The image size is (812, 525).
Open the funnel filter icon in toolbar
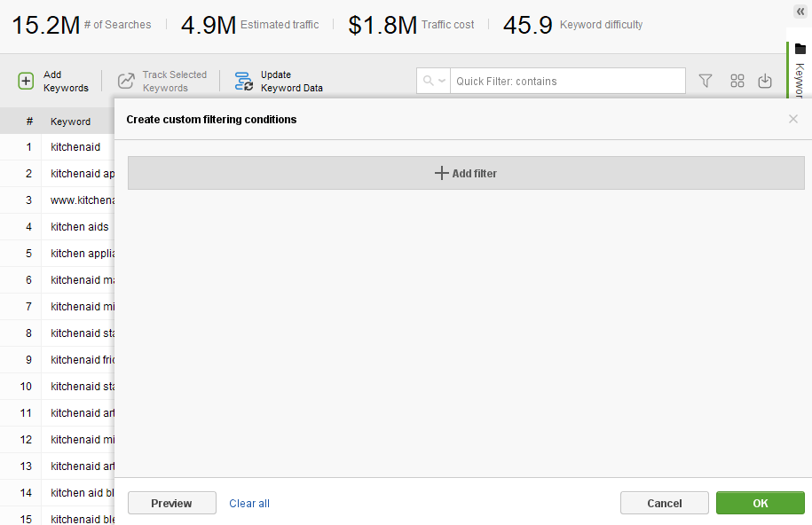[706, 81]
